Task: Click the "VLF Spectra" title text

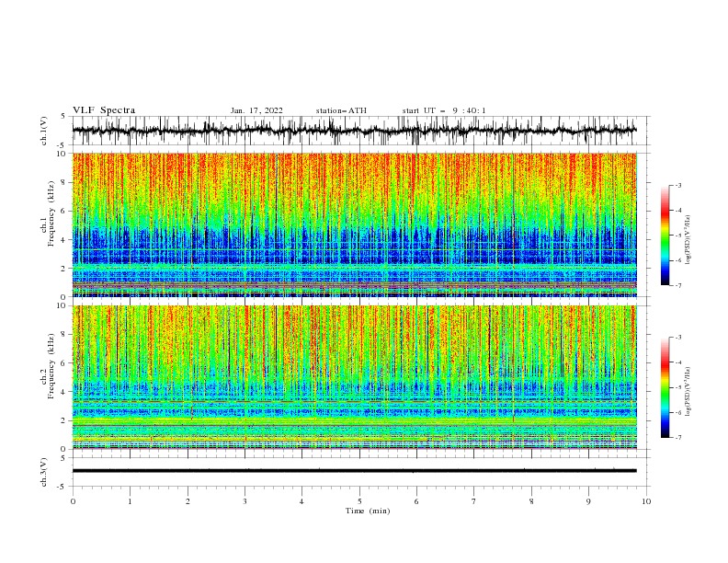Action: [104, 110]
